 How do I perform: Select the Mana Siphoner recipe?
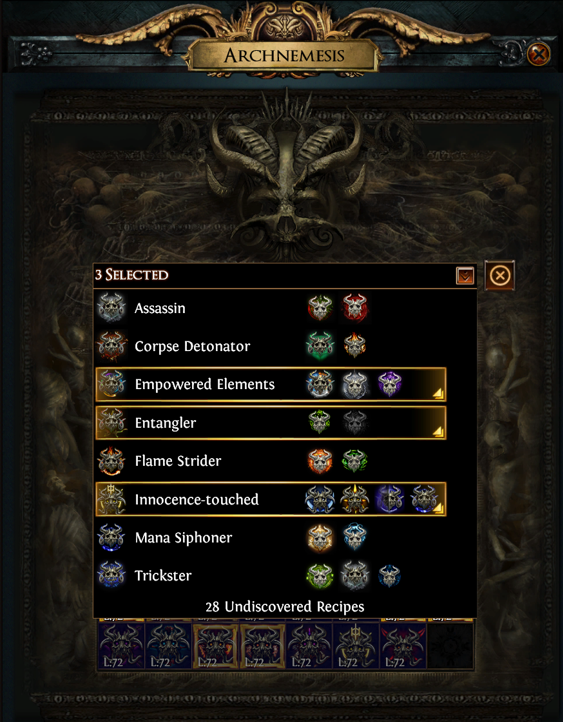click(x=271, y=537)
